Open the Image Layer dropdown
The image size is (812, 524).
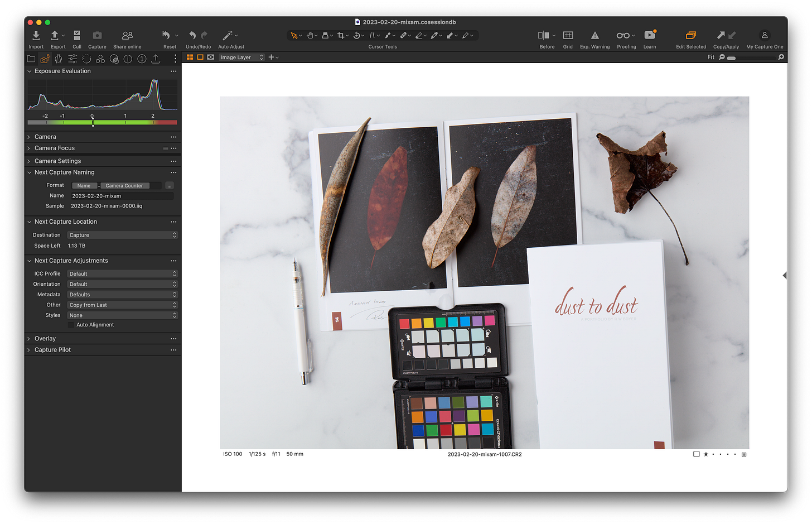coord(241,57)
